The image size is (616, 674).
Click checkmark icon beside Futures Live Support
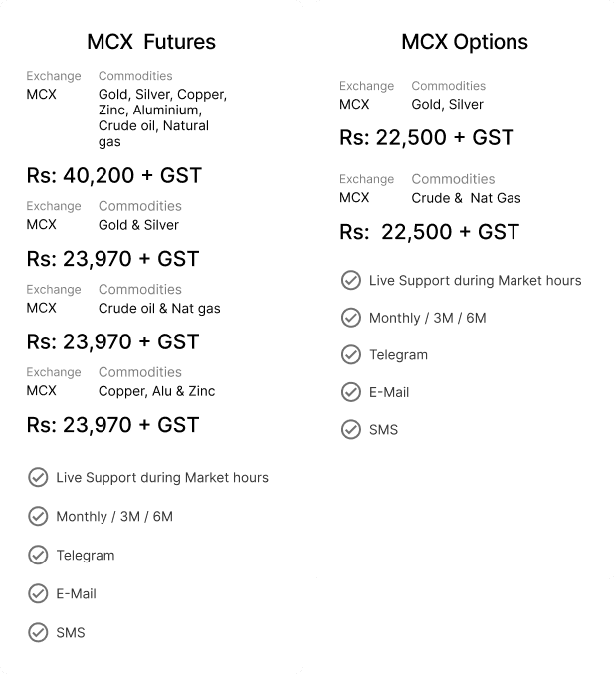pyautogui.click(x=38, y=478)
